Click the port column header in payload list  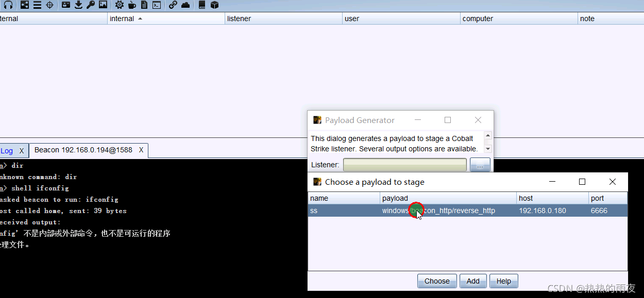click(608, 198)
